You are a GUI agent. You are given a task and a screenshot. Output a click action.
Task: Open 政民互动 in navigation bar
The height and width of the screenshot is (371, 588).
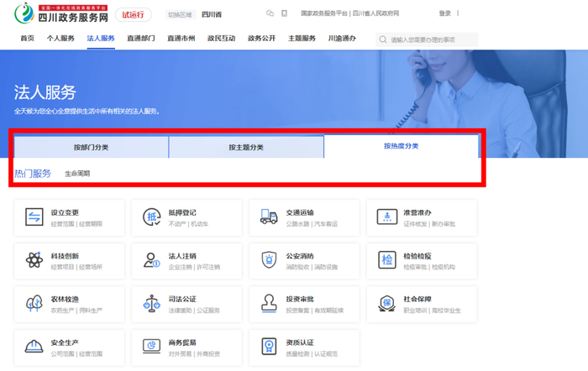[x=221, y=39]
